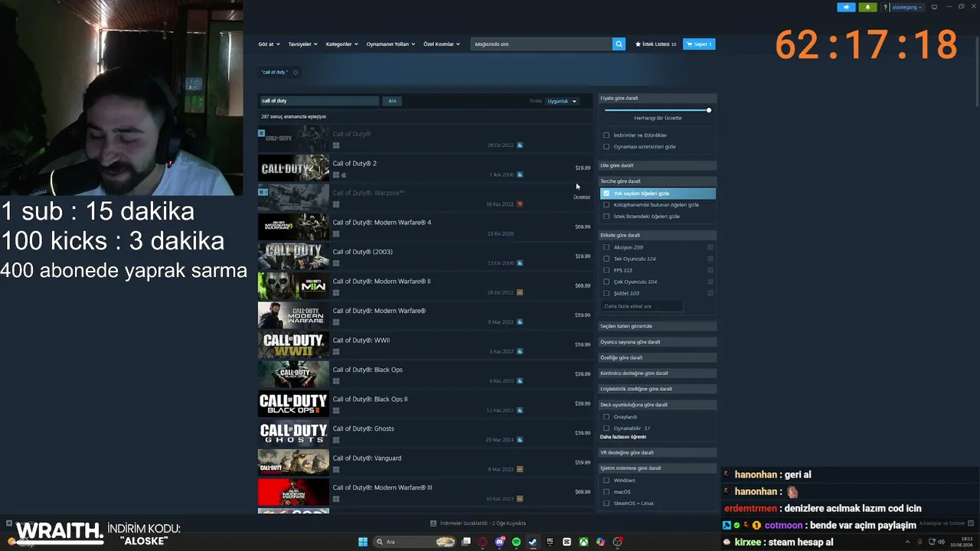Open the Call of Duty: Modern Warfare 4 result
980x551 pixels.
[x=426, y=227]
